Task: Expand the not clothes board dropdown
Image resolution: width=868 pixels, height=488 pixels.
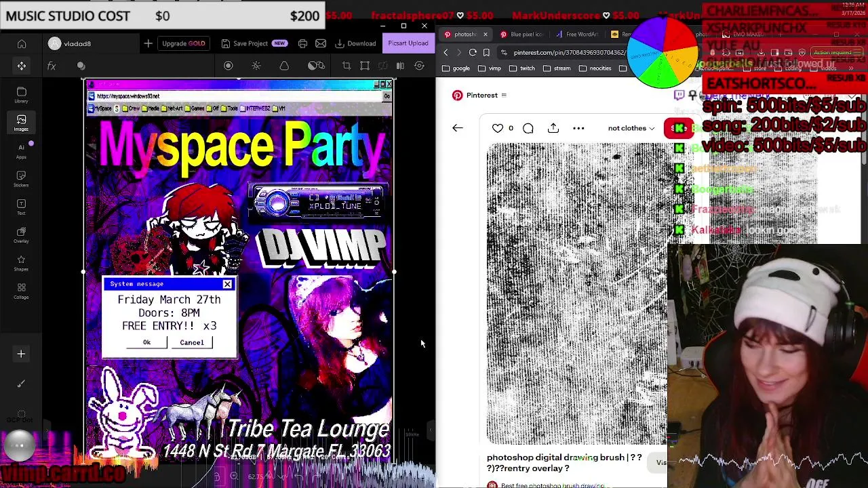Action: point(631,128)
